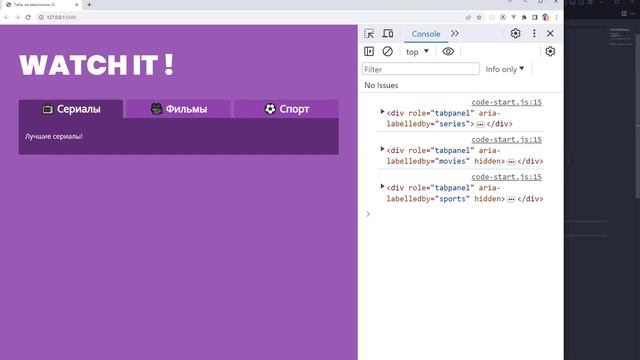Image resolution: width=640 pixels, height=360 pixels.
Task: Click the No Issues label
Action: 381,85
